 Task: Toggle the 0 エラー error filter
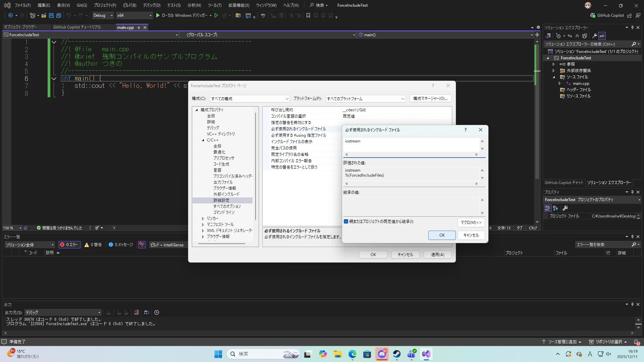pyautogui.click(x=69, y=245)
